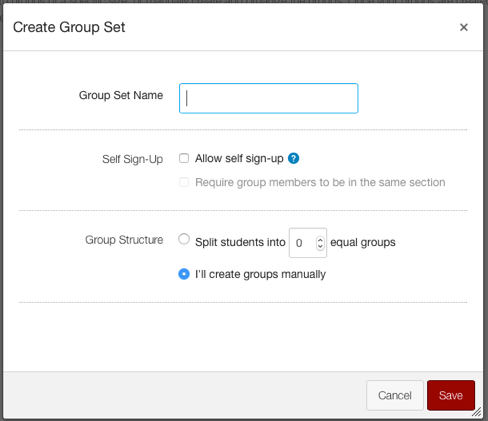Focus the Group Set Name text field
The image size is (488, 421).
tap(269, 98)
